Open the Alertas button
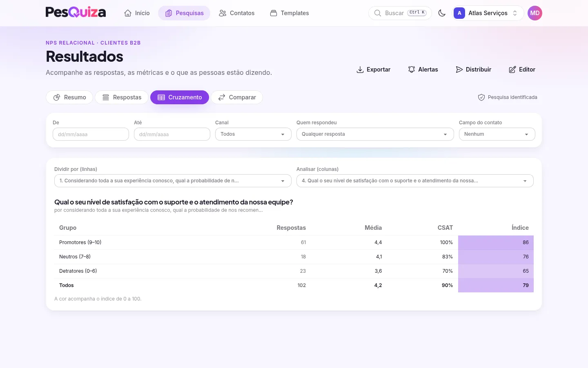Image resolution: width=588 pixels, height=368 pixels. (x=423, y=70)
